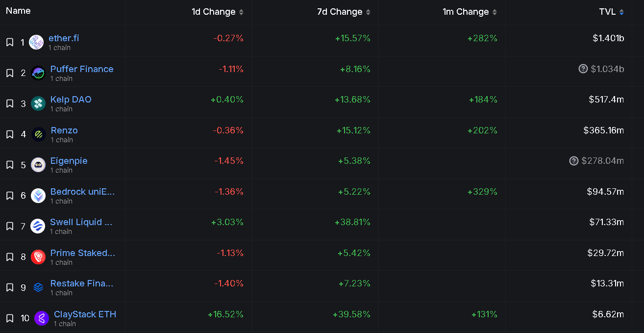
Task: Bookmark the Bedrock uniETH row
Action: click(x=10, y=196)
